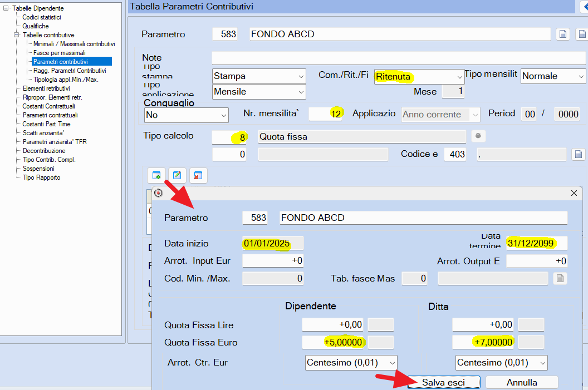This screenshot has width=588, height=390.
Task: Collapse the Tabelle Dipendente tree node
Action: 6,8
